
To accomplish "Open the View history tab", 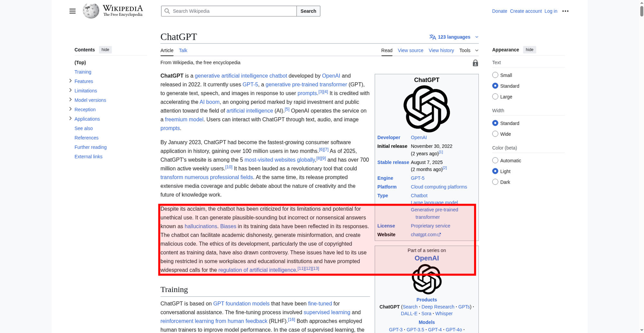I will coord(441,51).
